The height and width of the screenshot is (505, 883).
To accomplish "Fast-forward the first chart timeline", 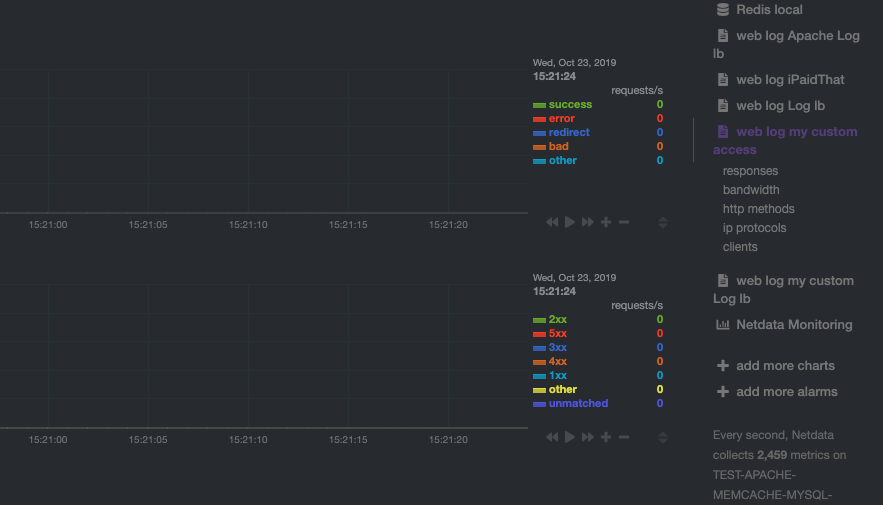I will (588, 222).
